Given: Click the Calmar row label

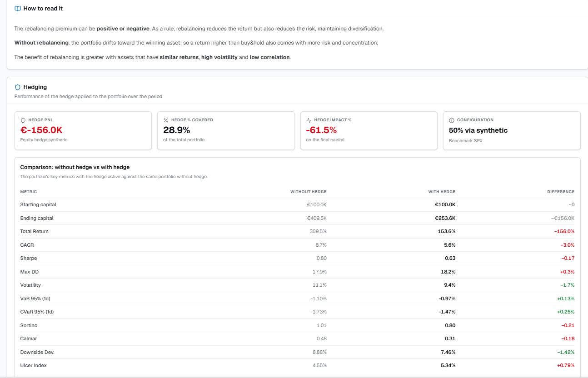Looking at the screenshot, I should (x=29, y=338).
